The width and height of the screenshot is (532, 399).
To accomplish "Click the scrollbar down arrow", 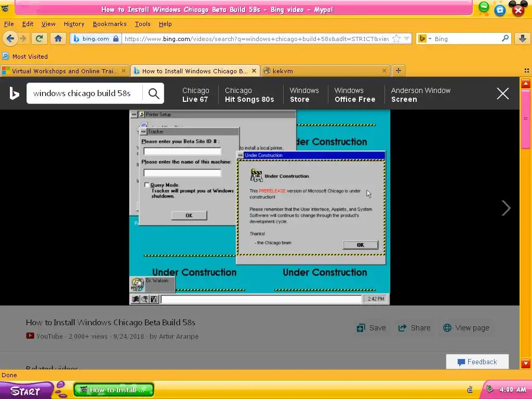I will (x=526, y=363).
